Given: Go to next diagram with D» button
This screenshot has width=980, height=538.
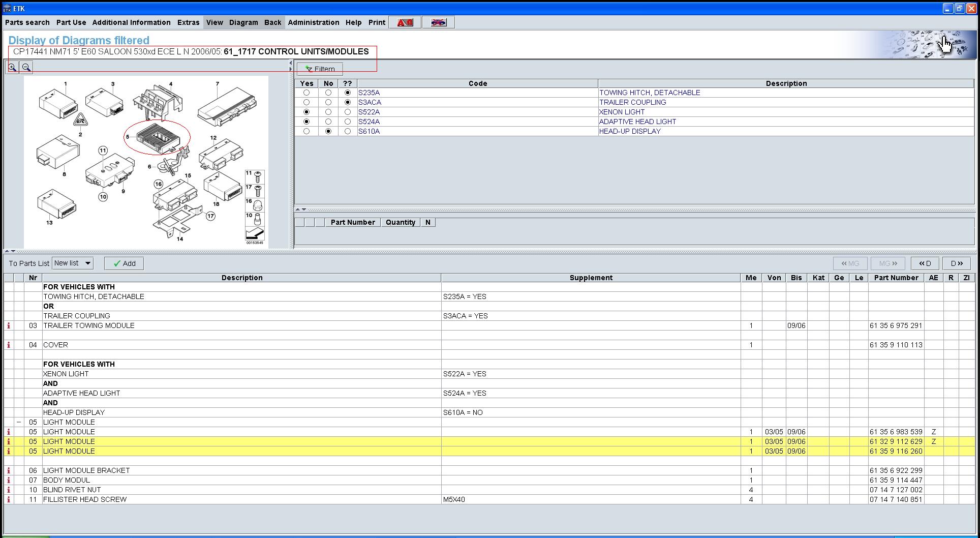Looking at the screenshot, I should coord(957,263).
